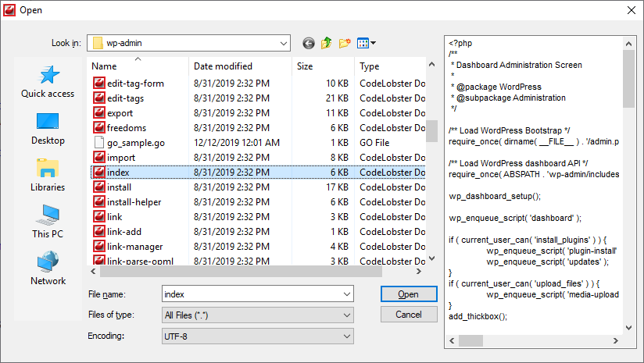This screenshot has height=363, width=644.
Task: Select the edit-tag-form file icon
Action: [x=99, y=84]
